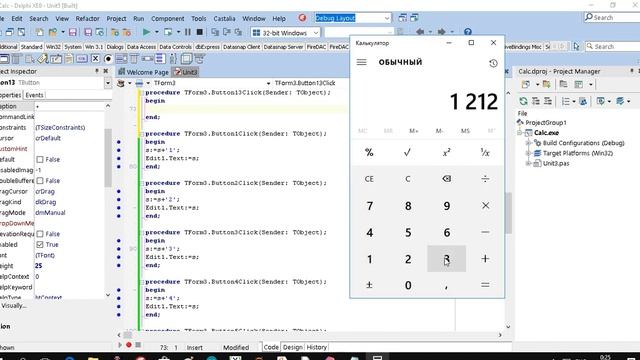Click the square root key in calculator
The image size is (640, 360).
[x=407, y=152]
